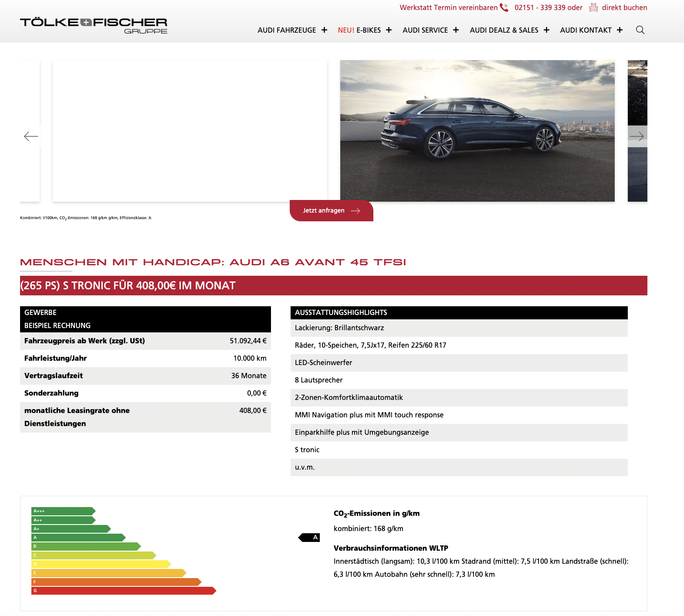Click the blank white slide in carousel
This screenshot has height=616, width=684.
tap(190, 131)
